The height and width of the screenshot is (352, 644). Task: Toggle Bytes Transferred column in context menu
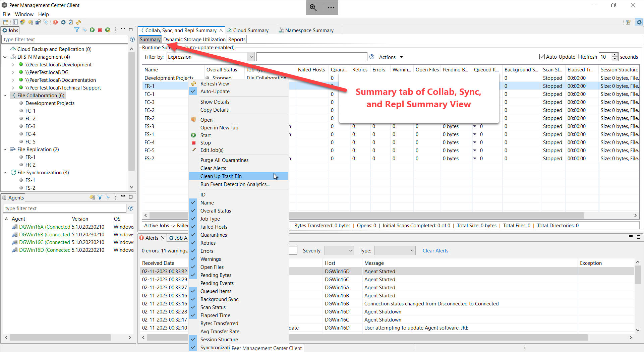219,324
